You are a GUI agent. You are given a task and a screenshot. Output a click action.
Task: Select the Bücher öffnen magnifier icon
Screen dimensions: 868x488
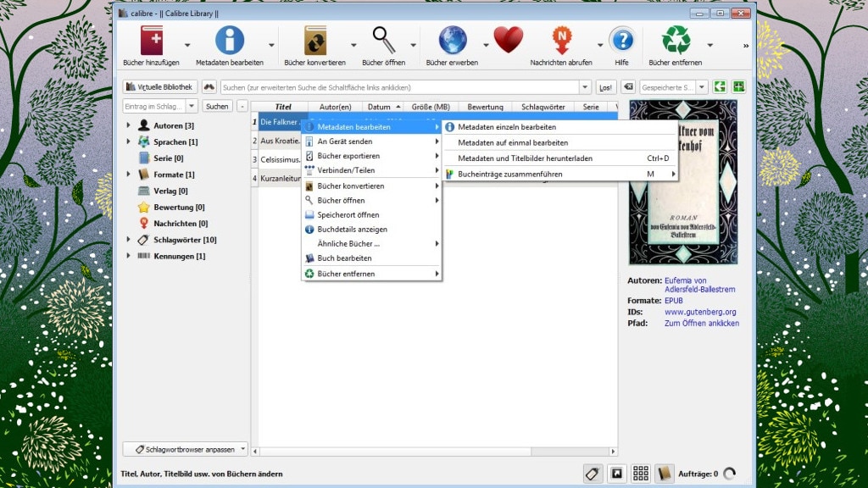[384, 41]
